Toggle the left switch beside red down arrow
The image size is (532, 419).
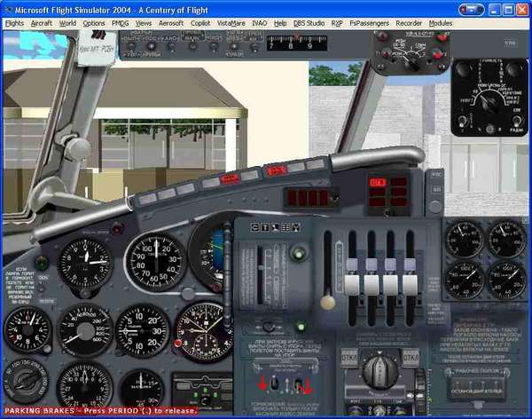coord(275,382)
